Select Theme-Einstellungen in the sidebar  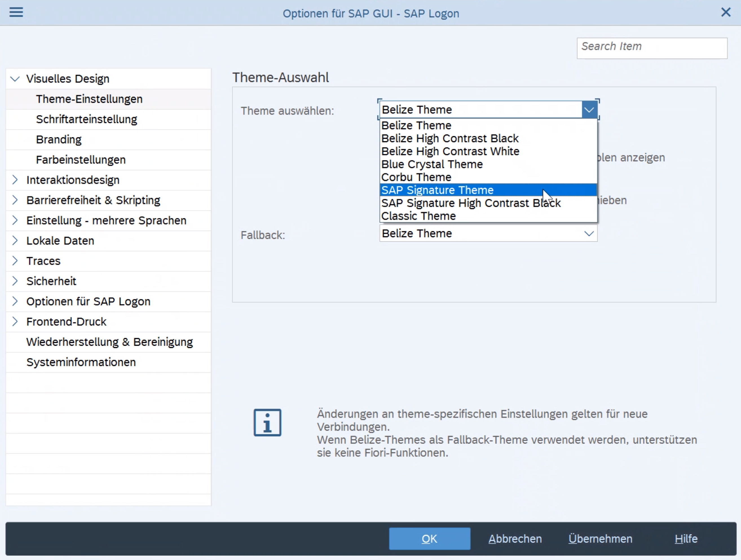pyautogui.click(x=89, y=99)
